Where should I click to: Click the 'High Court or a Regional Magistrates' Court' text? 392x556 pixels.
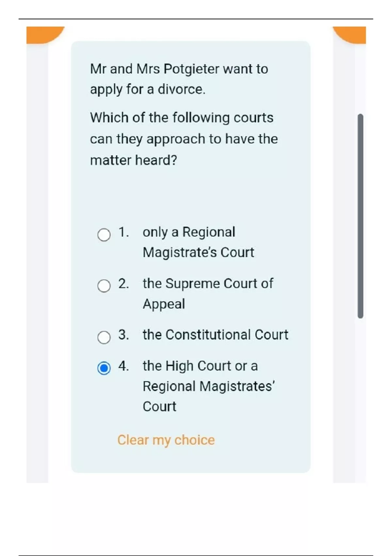point(208,386)
